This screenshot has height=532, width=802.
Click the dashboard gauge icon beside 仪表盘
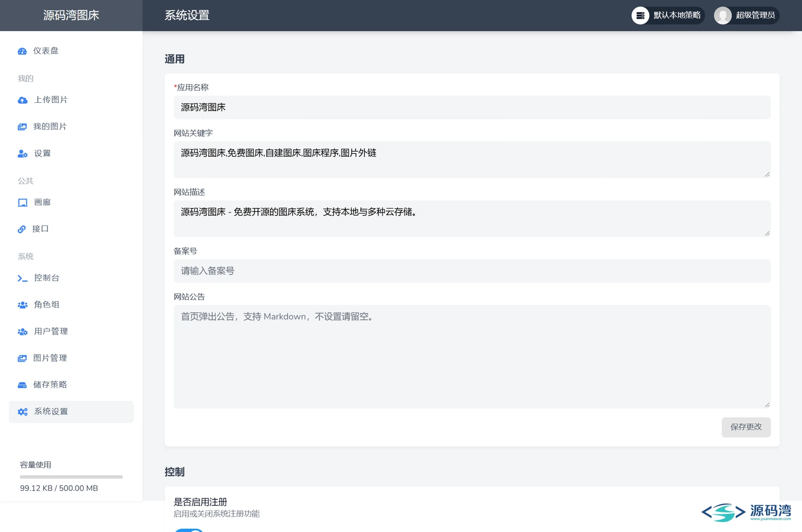coord(22,51)
